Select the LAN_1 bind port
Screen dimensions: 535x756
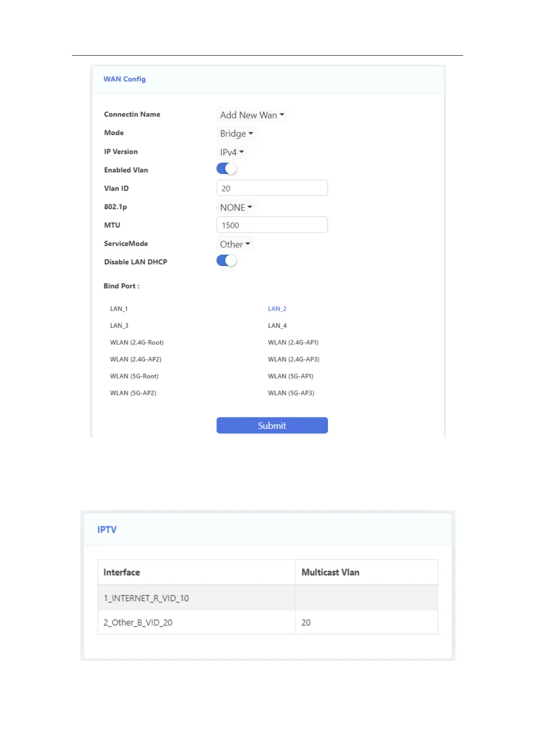pos(119,309)
